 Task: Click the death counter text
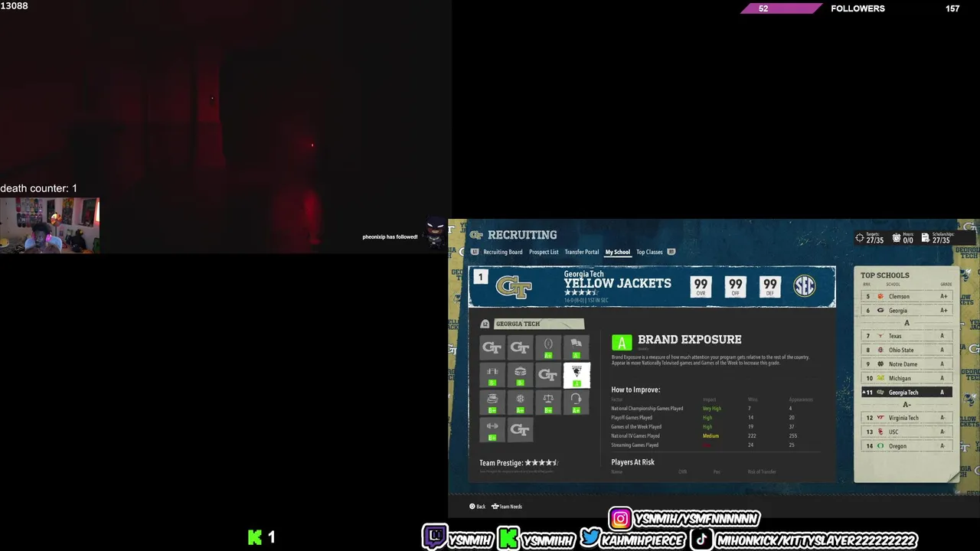point(38,188)
